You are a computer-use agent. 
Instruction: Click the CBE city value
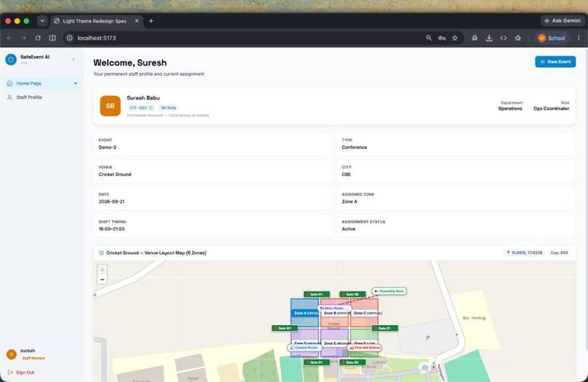coord(346,175)
